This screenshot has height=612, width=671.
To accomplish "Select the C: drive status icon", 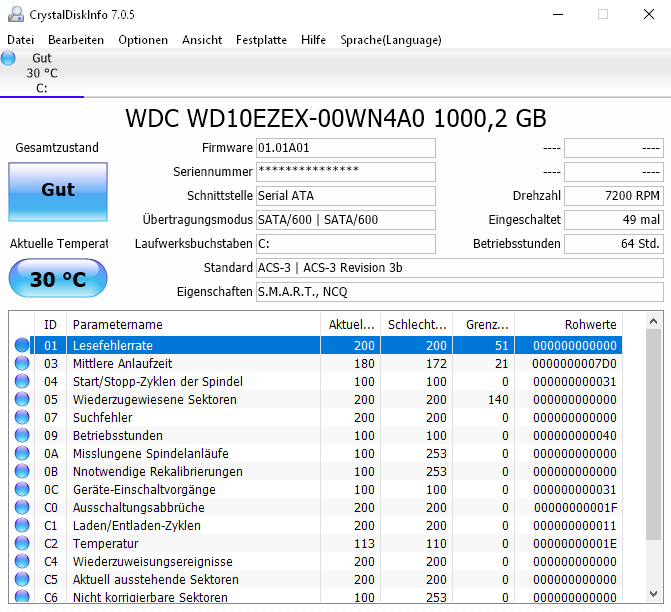I will 8,58.
